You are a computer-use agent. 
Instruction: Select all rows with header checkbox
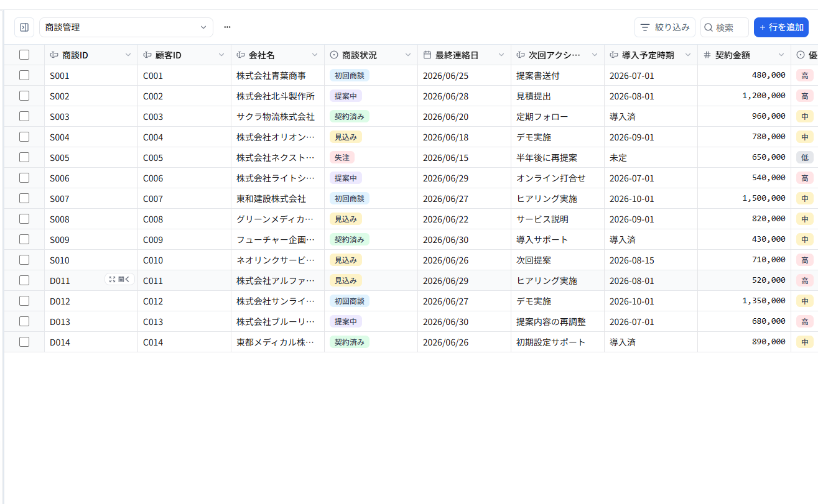(x=24, y=55)
